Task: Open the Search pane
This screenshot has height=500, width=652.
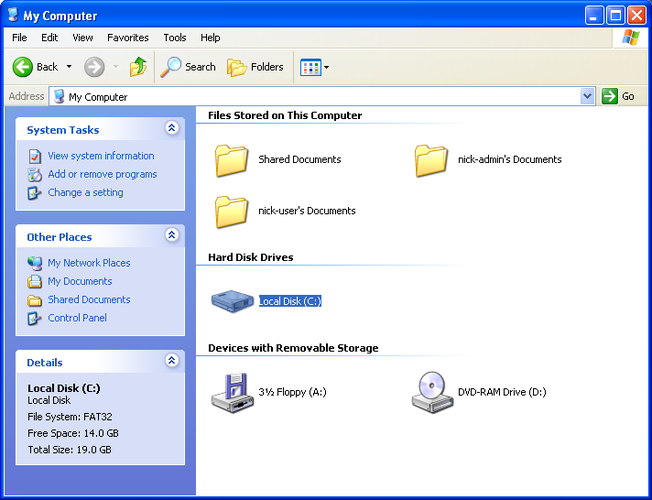Action: coord(188,67)
